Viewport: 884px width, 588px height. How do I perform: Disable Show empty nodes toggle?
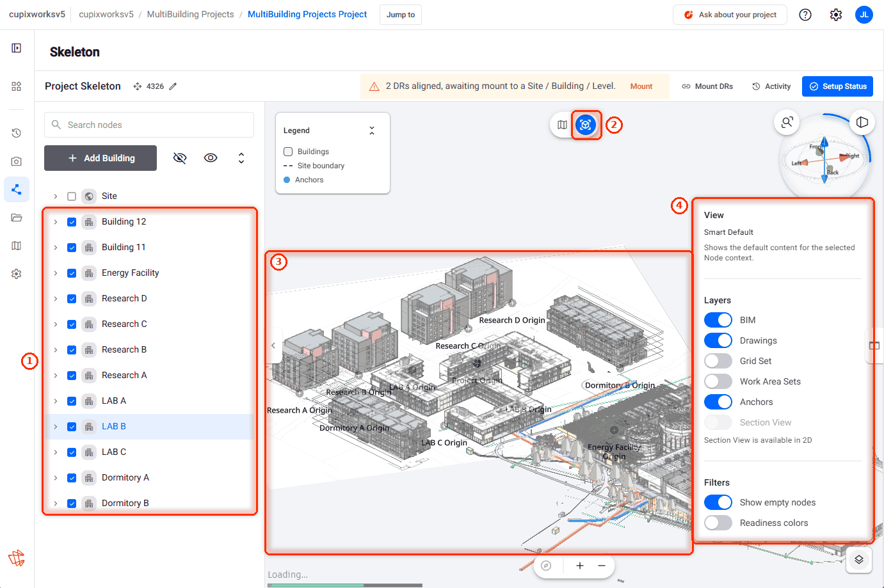[x=718, y=502]
